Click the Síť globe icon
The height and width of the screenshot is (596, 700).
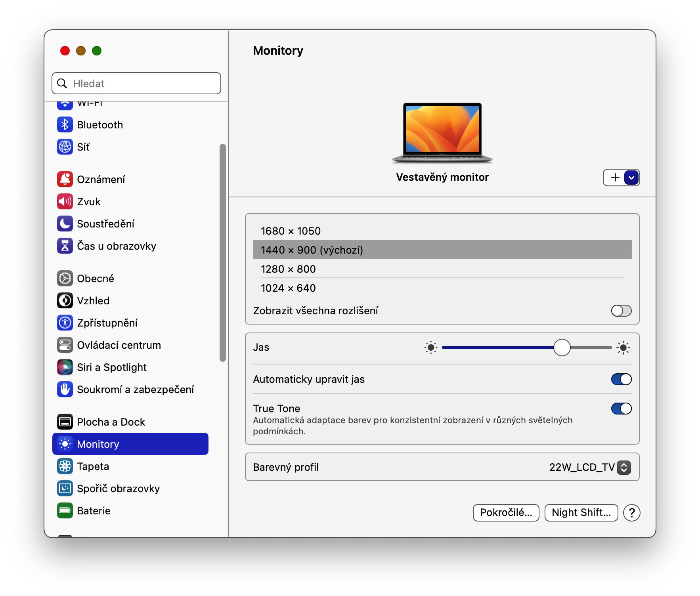coord(65,147)
